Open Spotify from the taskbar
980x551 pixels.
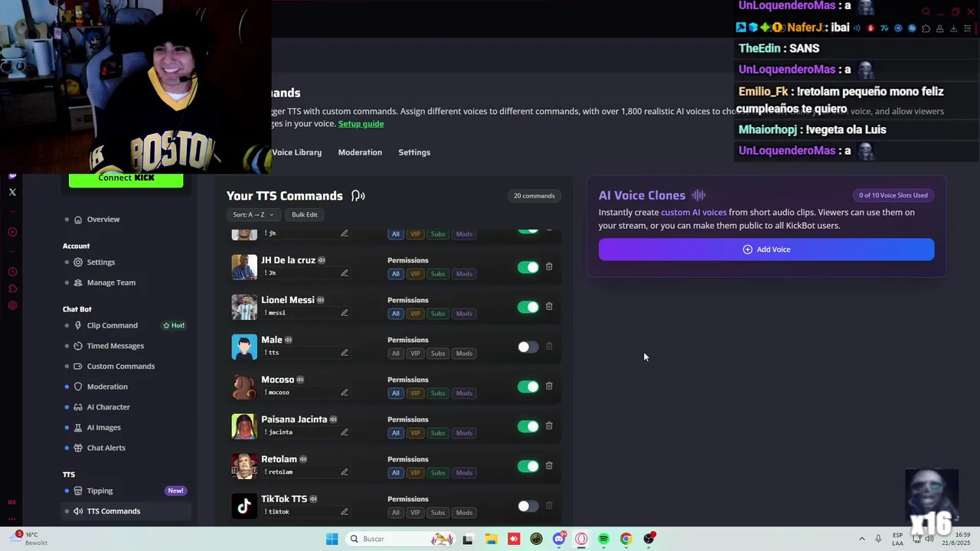603,539
